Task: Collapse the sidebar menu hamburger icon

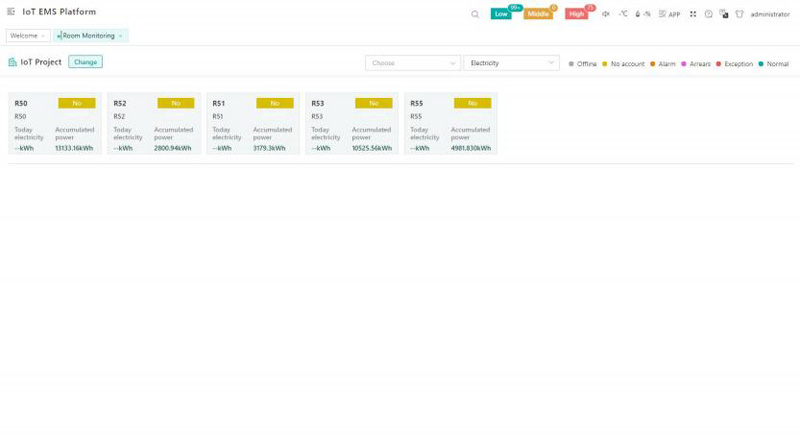Action: 11,11
